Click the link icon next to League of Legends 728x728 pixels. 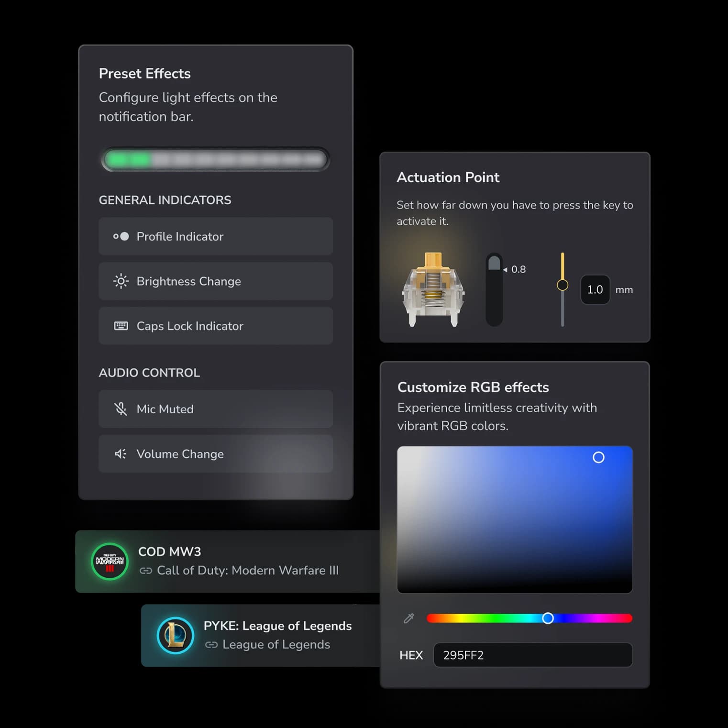(211, 645)
